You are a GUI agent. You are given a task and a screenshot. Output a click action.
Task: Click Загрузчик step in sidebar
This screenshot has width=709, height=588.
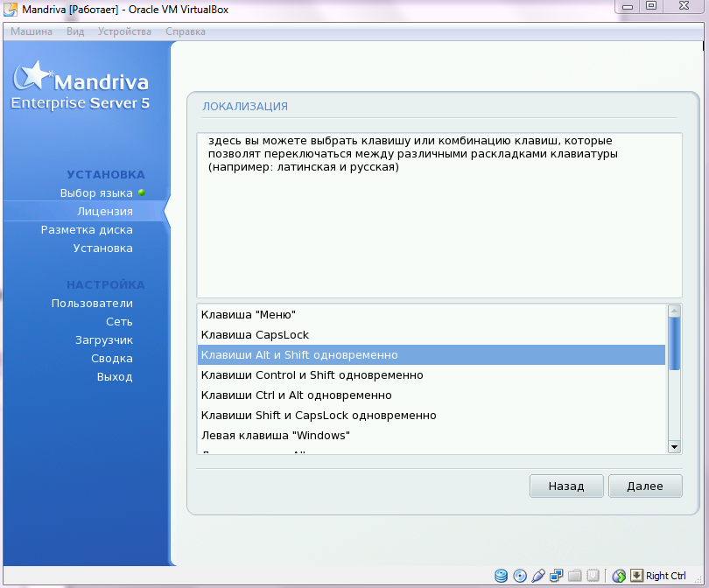pyautogui.click(x=104, y=340)
